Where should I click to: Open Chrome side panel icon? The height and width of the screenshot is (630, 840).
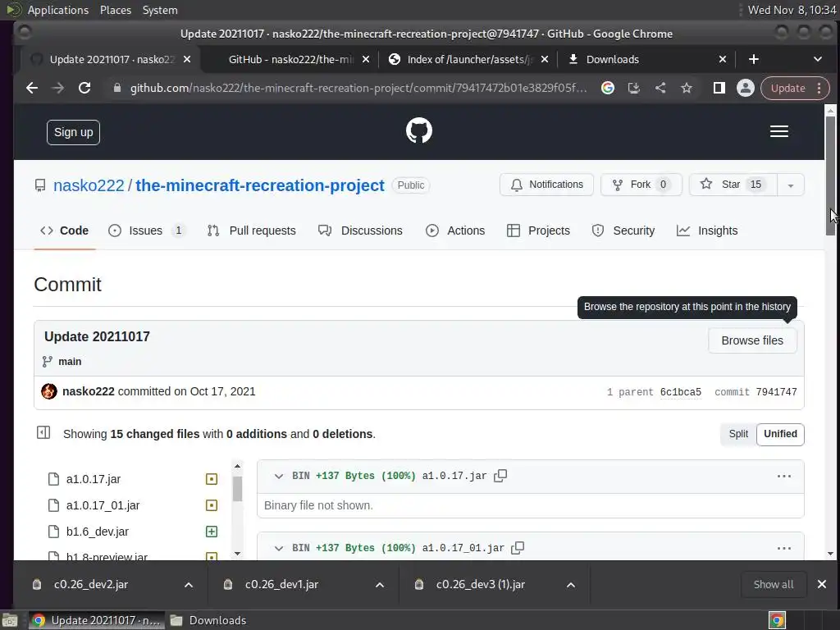[719, 88]
